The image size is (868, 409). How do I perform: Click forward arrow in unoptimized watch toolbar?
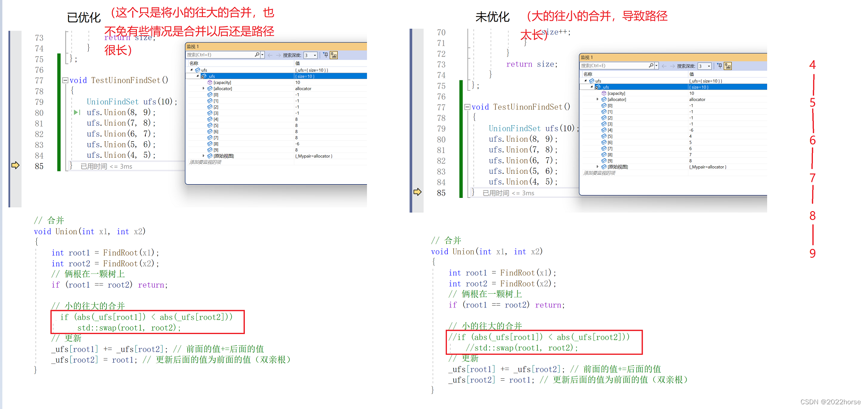672,66
